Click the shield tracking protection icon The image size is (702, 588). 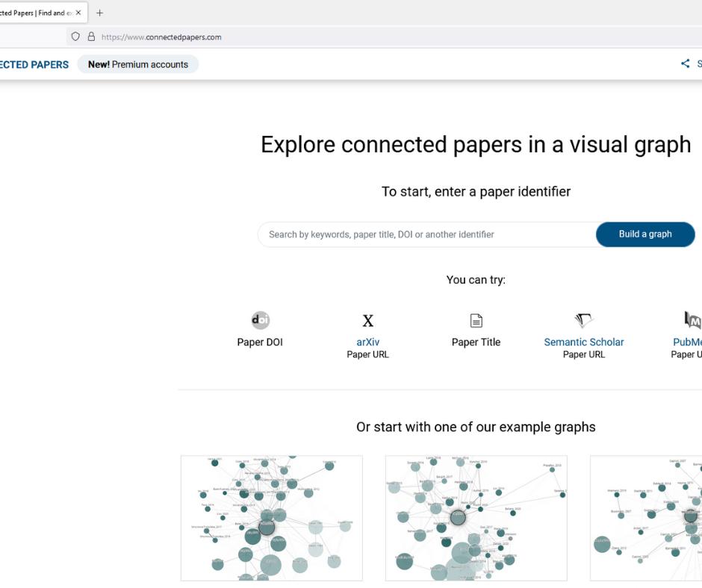click(x=75, y=37)
